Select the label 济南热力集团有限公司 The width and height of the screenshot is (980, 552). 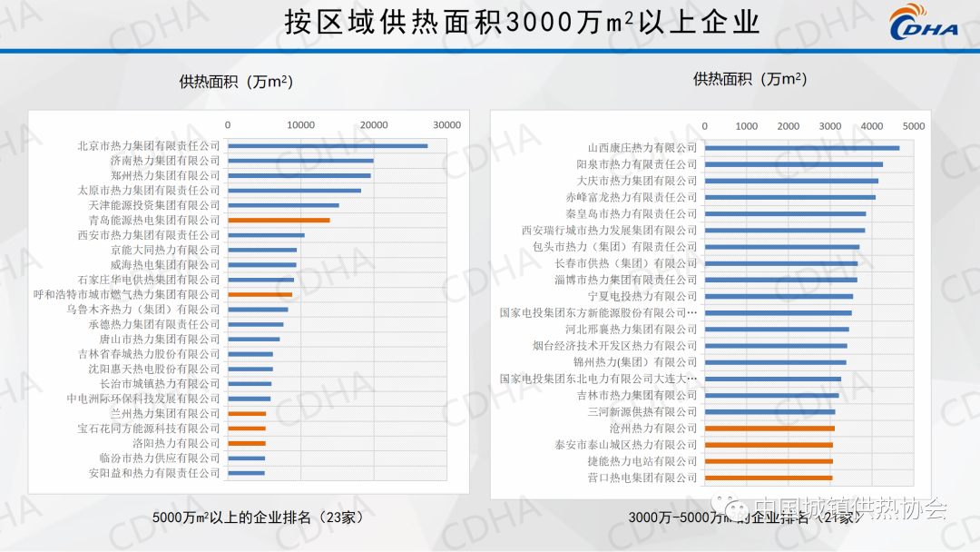pyautogui.click(x=165, y=161)
